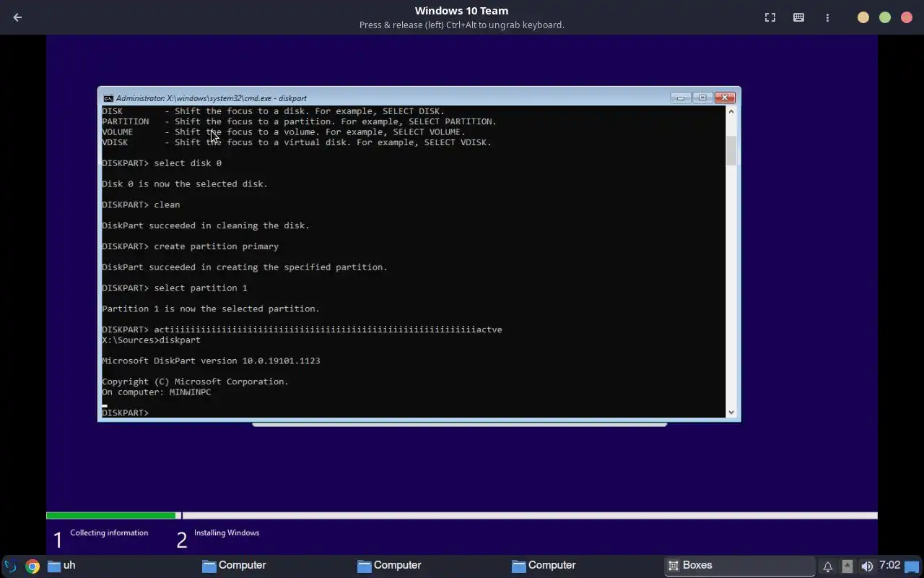Click the 'Installing Windows' step label
The height and width of the screenshot is (578, 924).
point(227,532)
